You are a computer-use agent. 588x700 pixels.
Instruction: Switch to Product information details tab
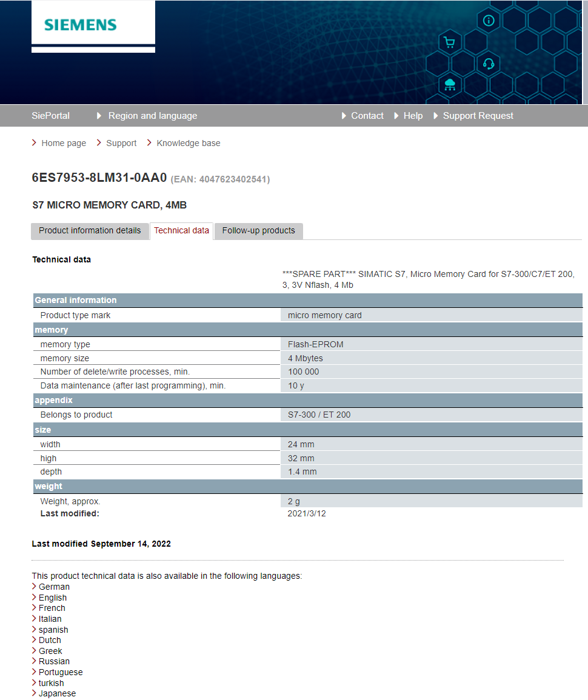point(90,230)
